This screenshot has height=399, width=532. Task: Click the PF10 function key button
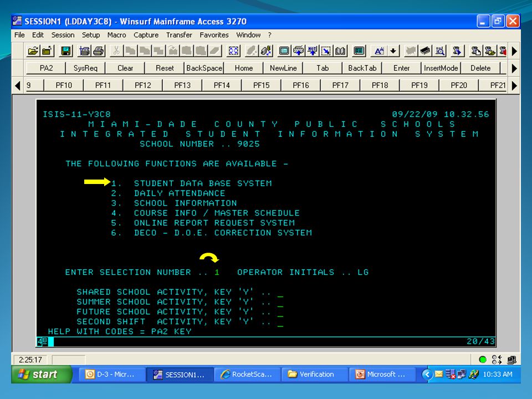[64, 85]
